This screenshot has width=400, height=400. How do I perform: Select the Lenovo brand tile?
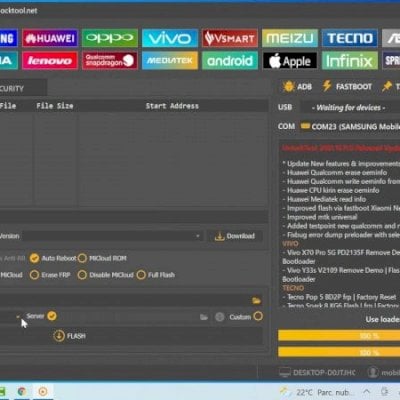[50, 60]
